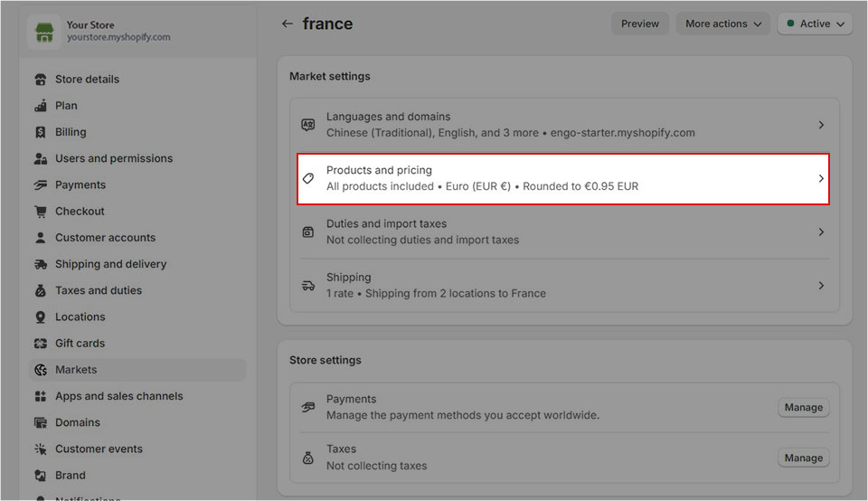Click the Store details house icon
868x501 pixels.
click(41, 80)
